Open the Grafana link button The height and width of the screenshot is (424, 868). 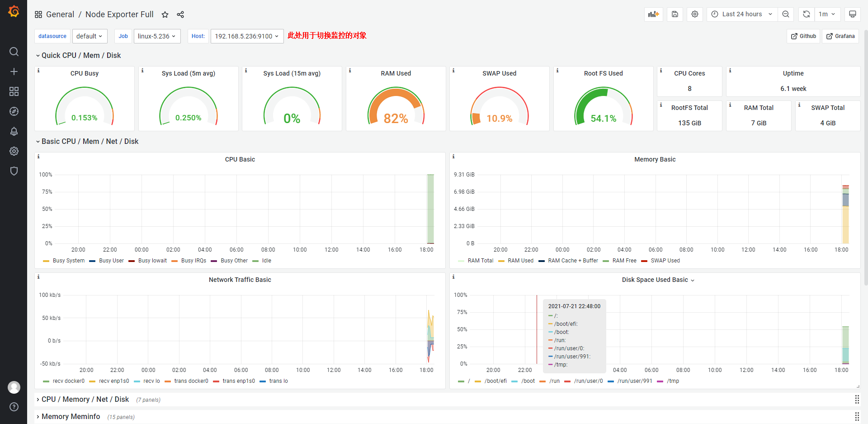tap(840, 36)
